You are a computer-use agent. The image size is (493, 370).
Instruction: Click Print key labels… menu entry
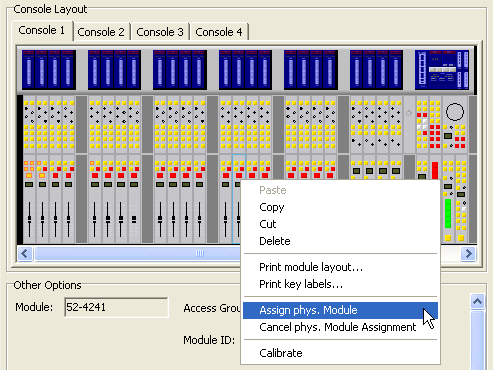coord(301,284)
